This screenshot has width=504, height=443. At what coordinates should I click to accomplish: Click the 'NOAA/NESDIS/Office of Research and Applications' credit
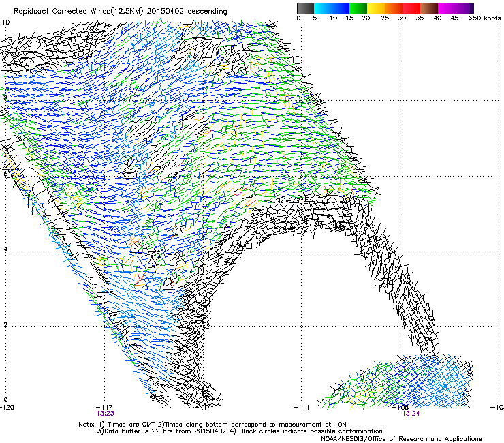[401, 439]
